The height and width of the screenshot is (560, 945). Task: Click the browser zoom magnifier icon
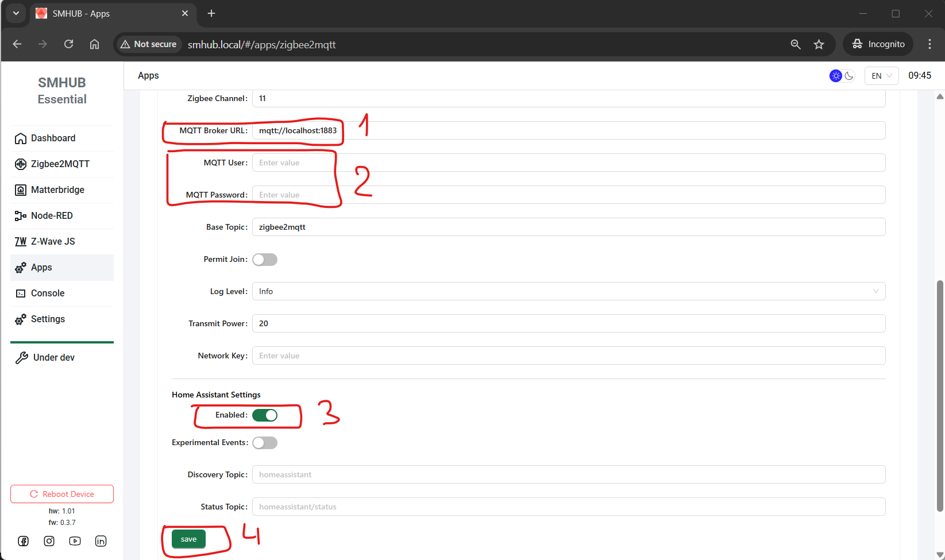795,44
